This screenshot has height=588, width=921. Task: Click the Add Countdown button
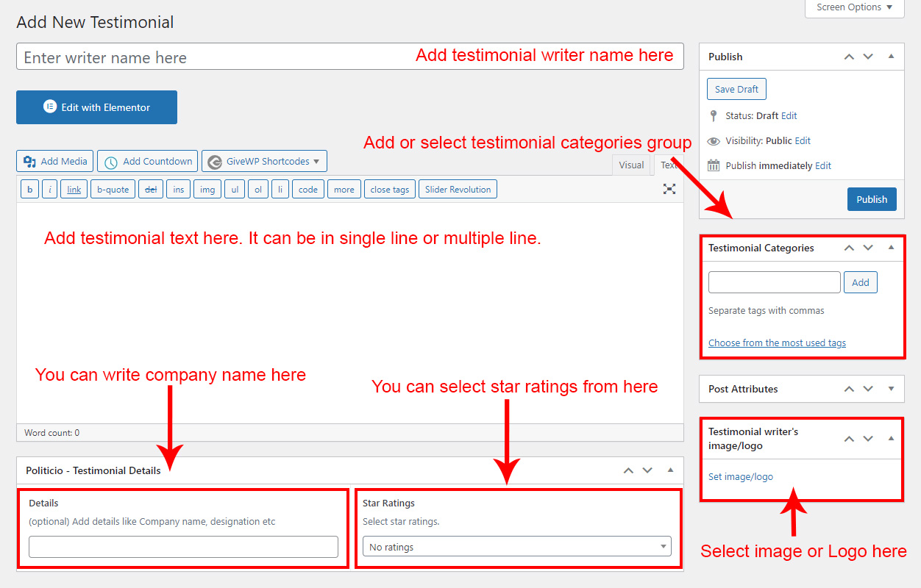click(148, 161)
